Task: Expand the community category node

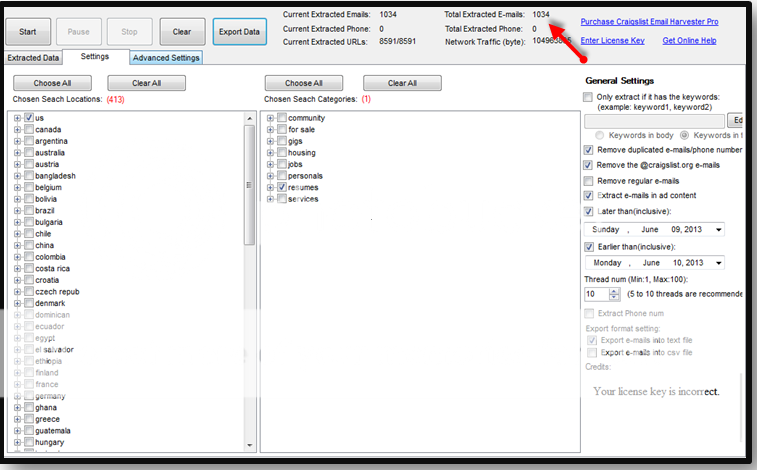Action: [x=270, y=118]
